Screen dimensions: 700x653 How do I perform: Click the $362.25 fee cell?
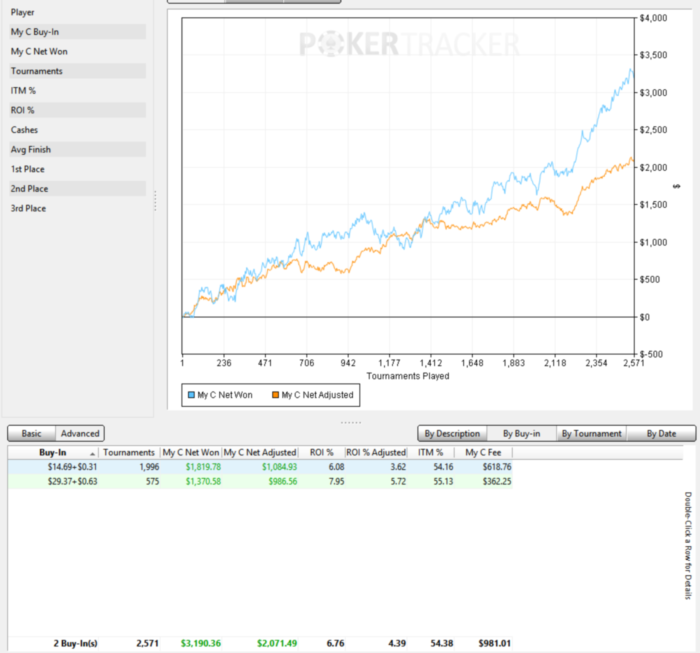click(497, 482)
